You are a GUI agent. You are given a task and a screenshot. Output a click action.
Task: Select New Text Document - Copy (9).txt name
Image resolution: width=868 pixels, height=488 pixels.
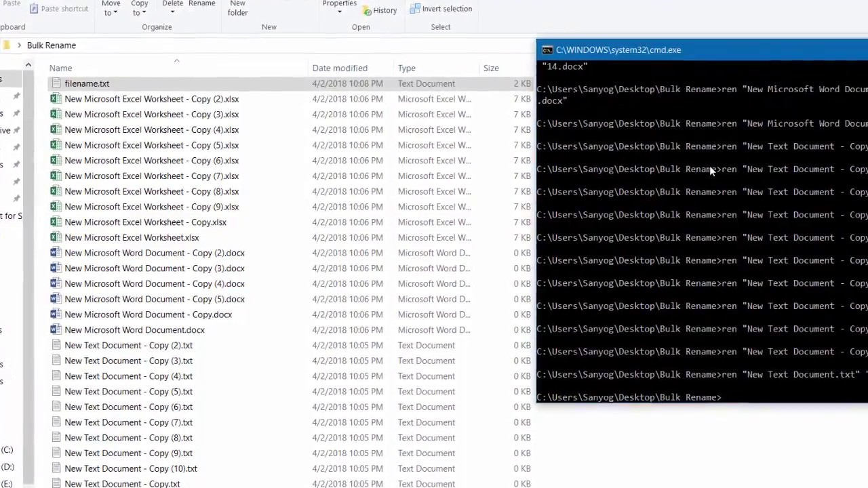[x=129, y=453]
